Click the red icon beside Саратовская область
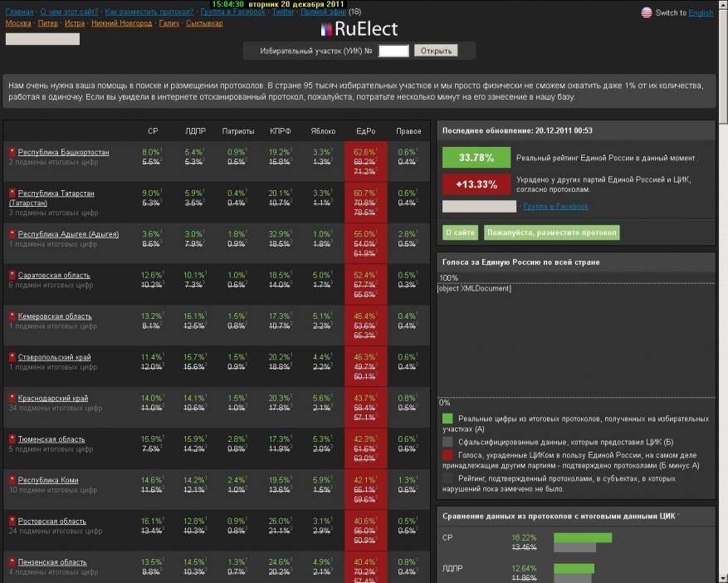The height and width of the screenshot is (583, 728). point(12,276)
